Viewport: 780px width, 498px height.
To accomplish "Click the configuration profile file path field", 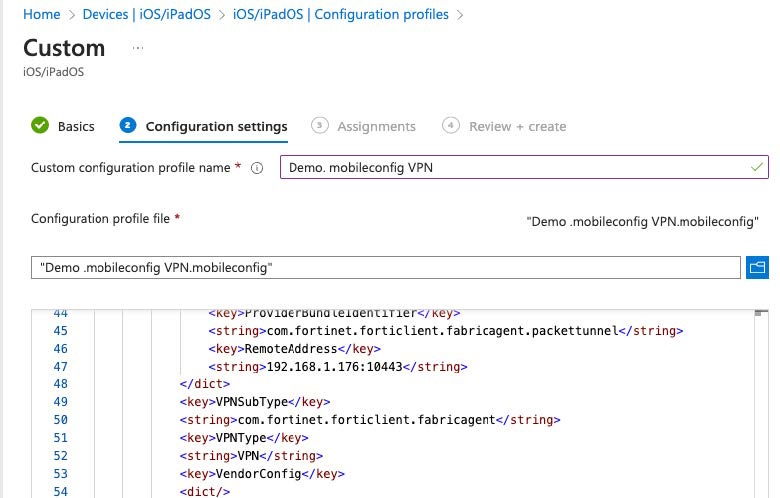I will click(x=385, y=268).
